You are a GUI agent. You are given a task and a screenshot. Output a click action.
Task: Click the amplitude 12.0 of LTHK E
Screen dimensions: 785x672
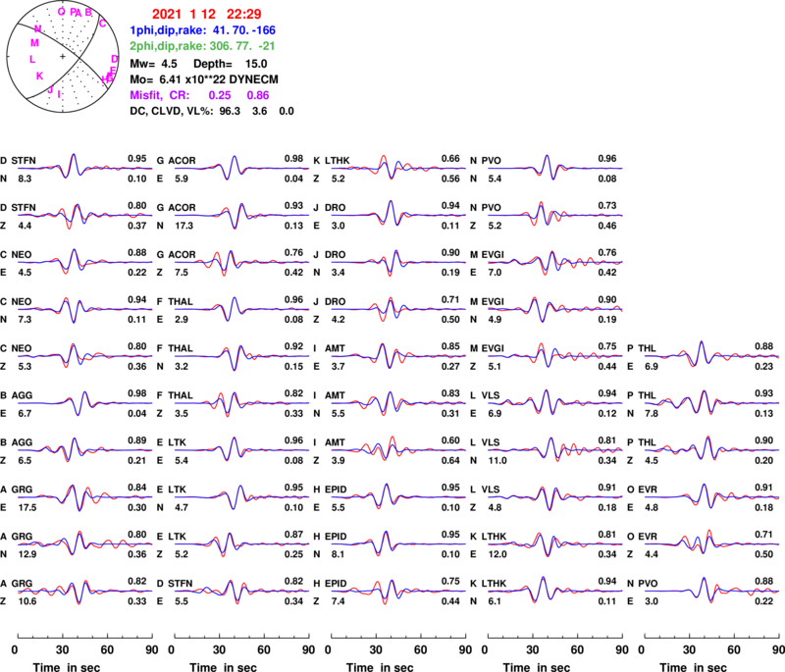coord(497,554)
